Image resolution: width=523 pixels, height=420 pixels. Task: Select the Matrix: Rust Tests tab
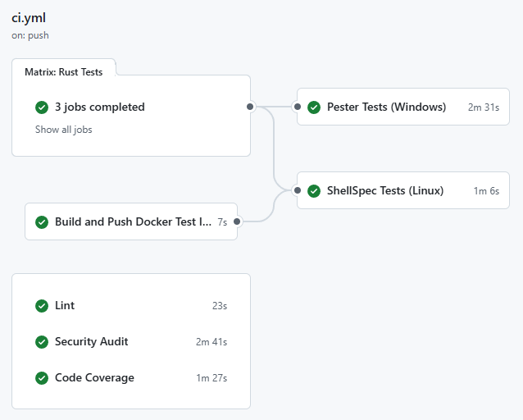pos(64,72)
